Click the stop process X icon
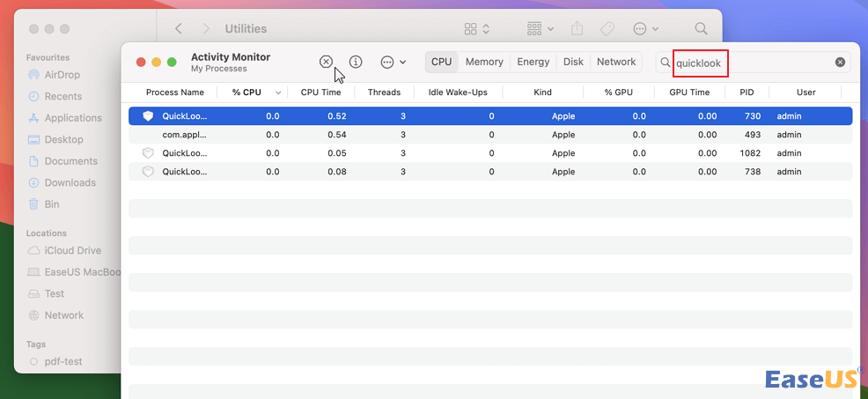 [326, 62]
